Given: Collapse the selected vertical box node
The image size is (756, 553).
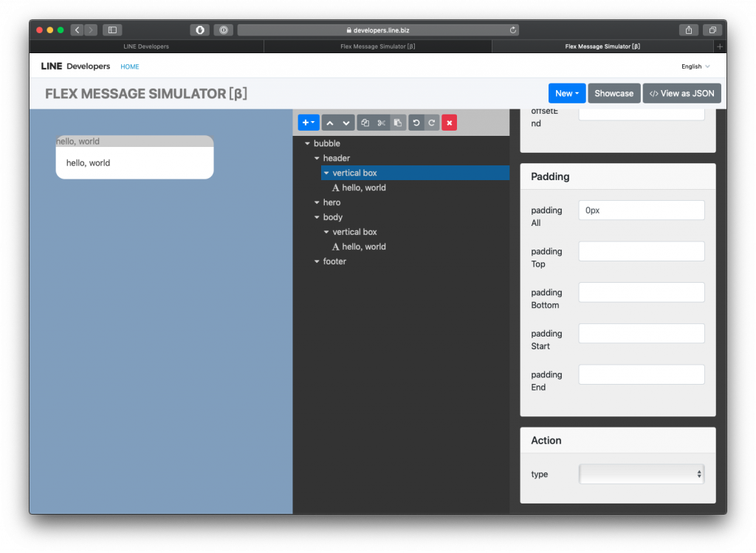Looking at the screenshot, I should tap(326, 173).
